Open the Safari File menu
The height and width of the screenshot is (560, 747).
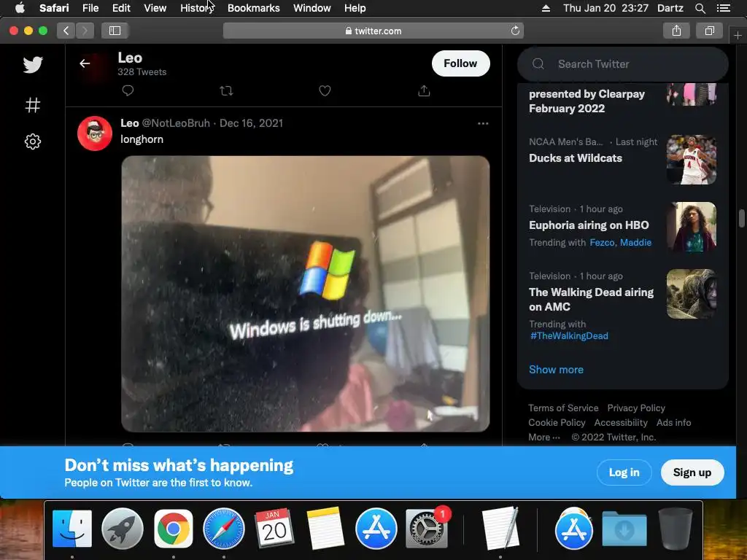90,8
